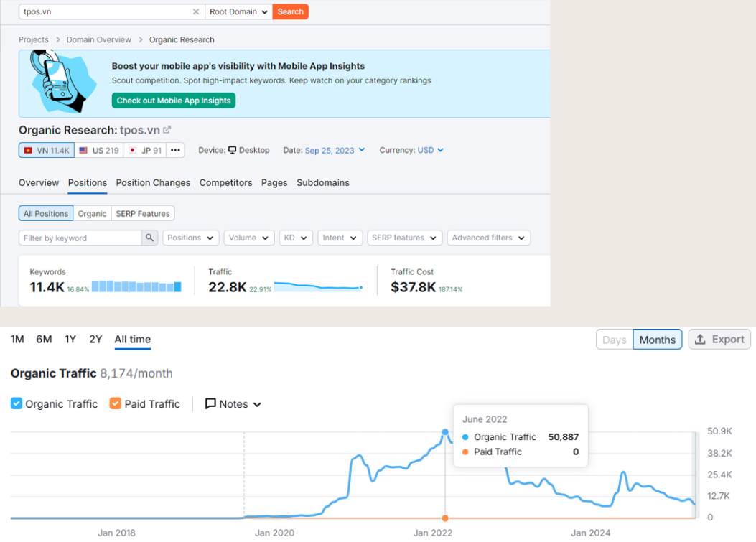Open the Positions tab
The image size is (756, 542).
pos(88,183)
